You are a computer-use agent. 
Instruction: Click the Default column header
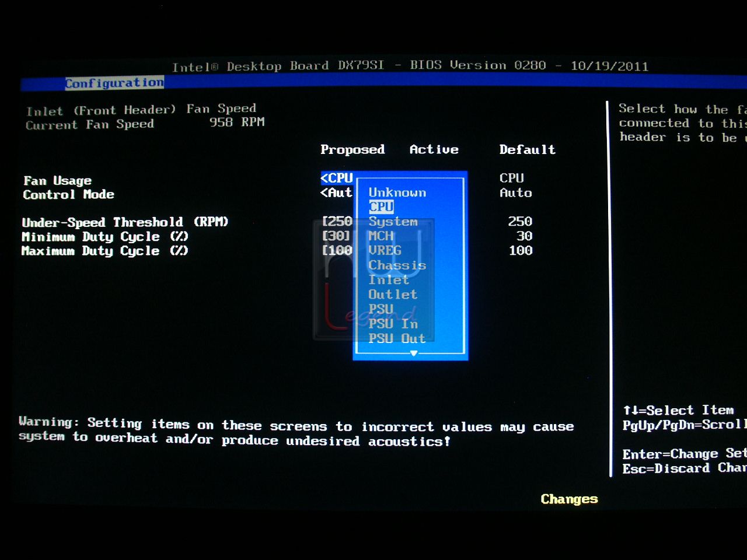pos(527,149)
